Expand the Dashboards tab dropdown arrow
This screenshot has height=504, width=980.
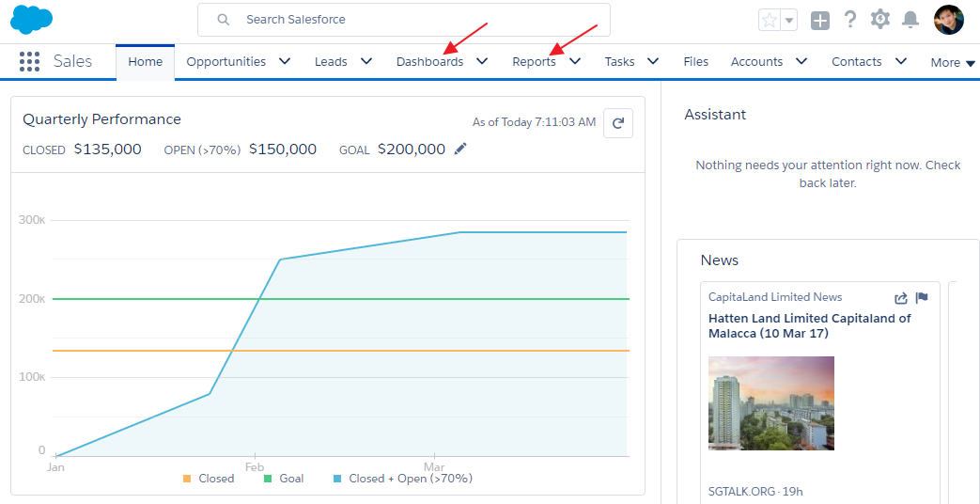click(482, 62)
